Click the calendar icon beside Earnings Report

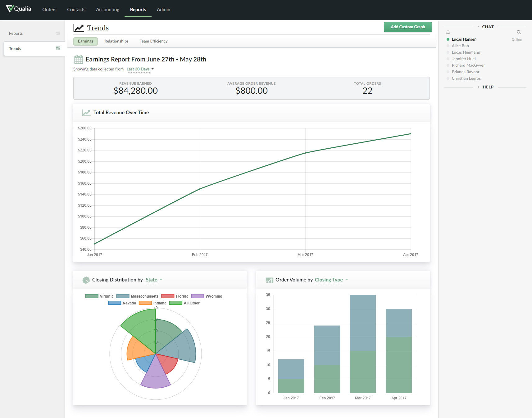(x=79, y=59)
